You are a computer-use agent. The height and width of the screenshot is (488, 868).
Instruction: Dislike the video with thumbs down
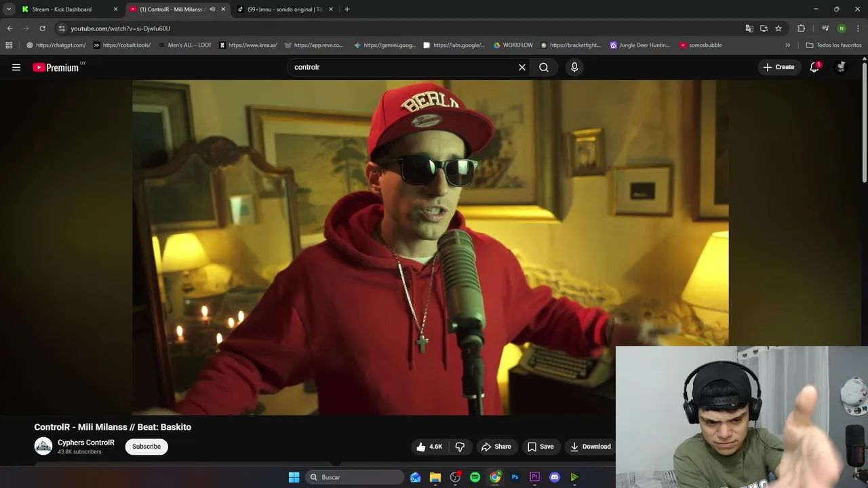460,447
